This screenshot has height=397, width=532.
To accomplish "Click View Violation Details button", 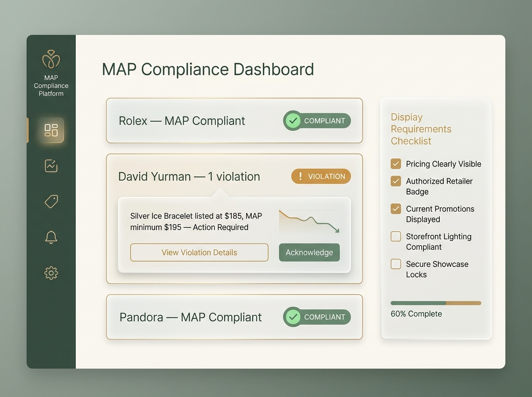I will tap(199, 253).
